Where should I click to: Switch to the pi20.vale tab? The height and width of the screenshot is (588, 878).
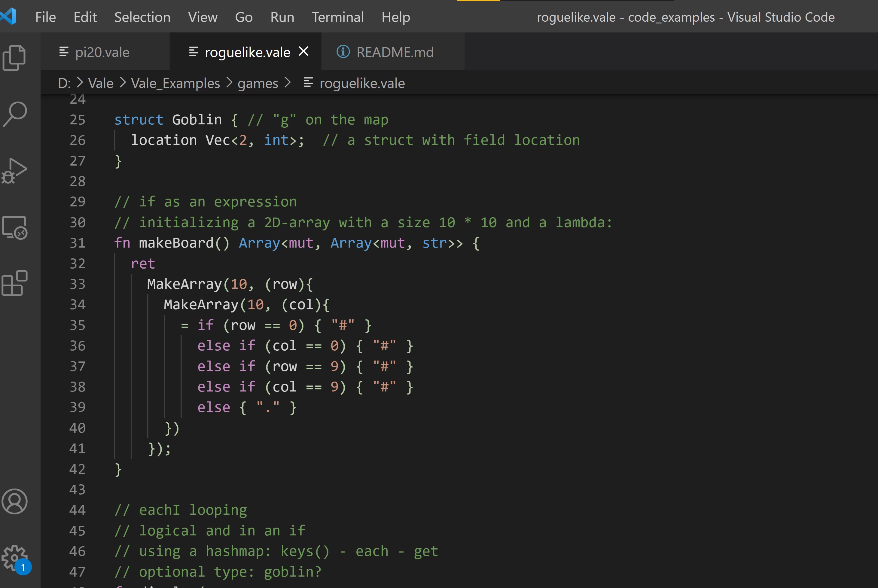(x=102, y=52)
